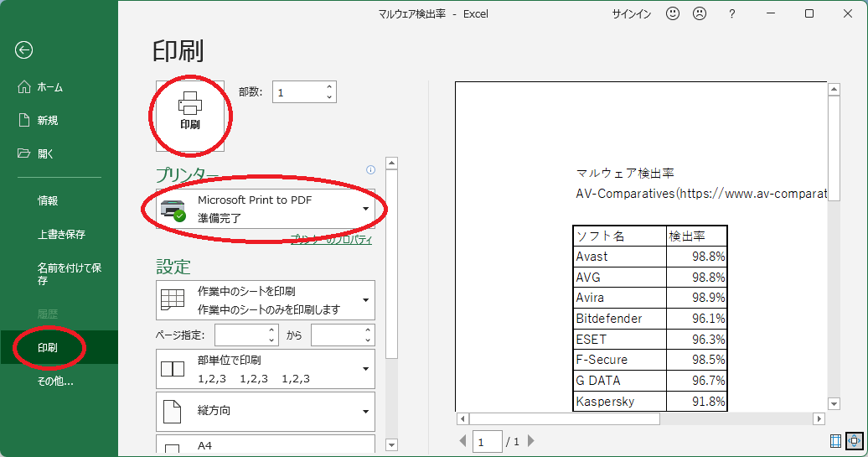Click the ページ指定 start page field

point(240,335)
